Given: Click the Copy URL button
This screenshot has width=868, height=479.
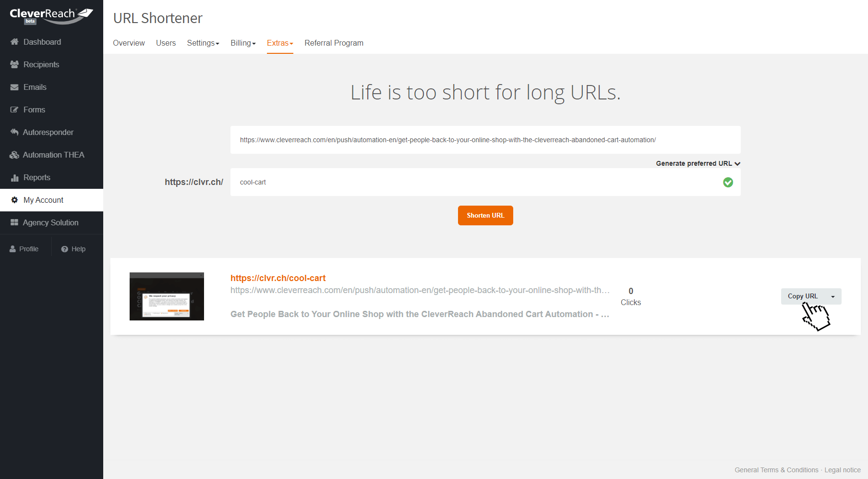Looking at the screenshot, I should (803, 296).
